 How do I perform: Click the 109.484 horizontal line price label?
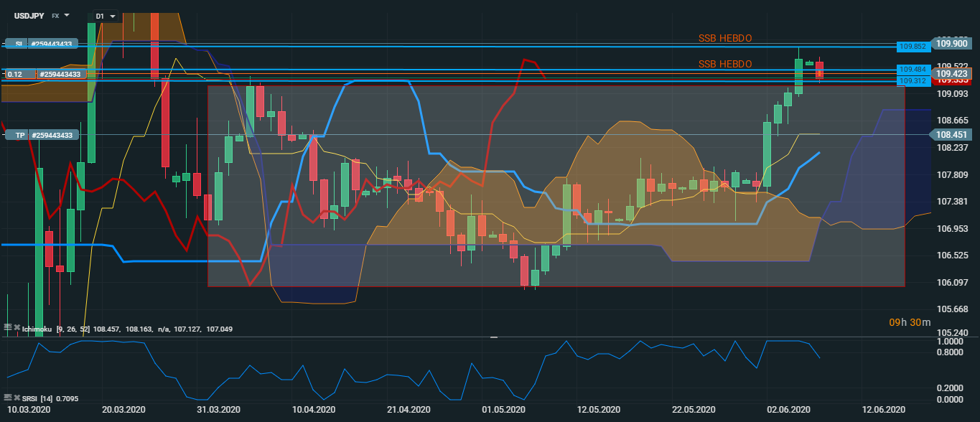tap(913, 70)
